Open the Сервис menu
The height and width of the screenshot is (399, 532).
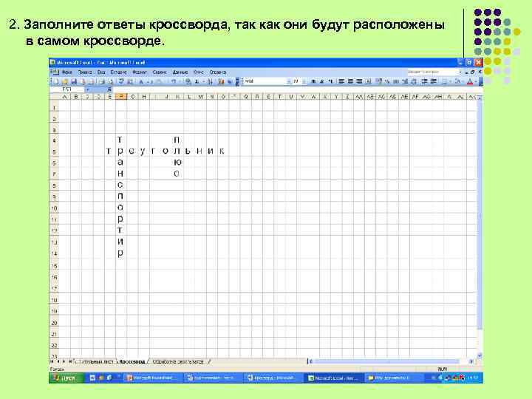pos(160,72)
